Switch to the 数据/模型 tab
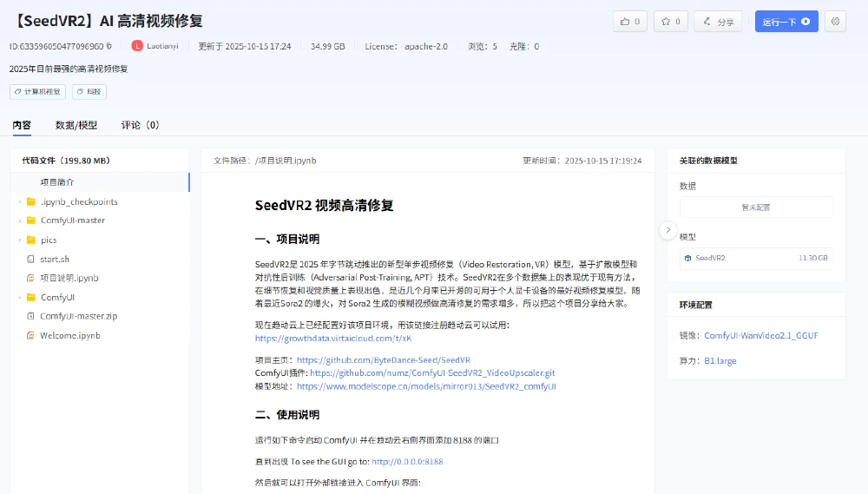868x494 pixels. tap(76, 125)
